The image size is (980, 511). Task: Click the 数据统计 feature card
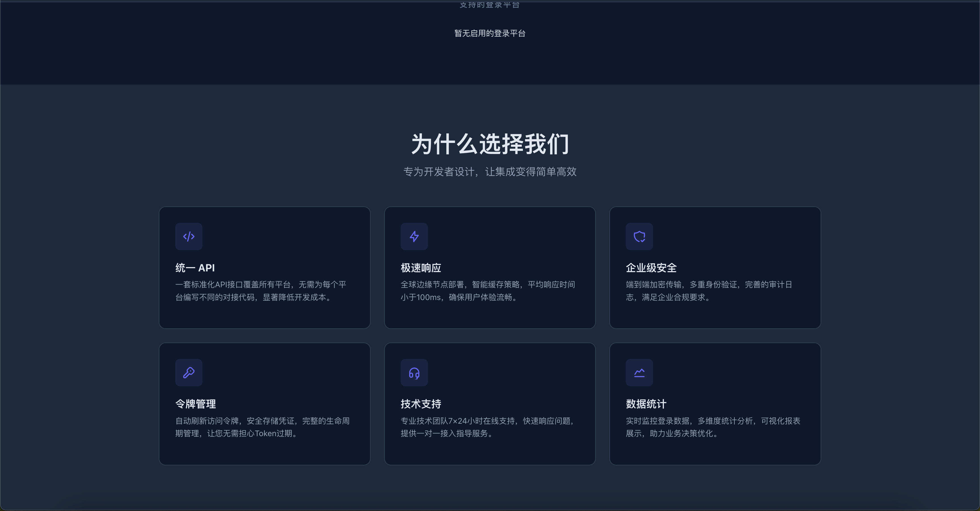click(715, 404)
